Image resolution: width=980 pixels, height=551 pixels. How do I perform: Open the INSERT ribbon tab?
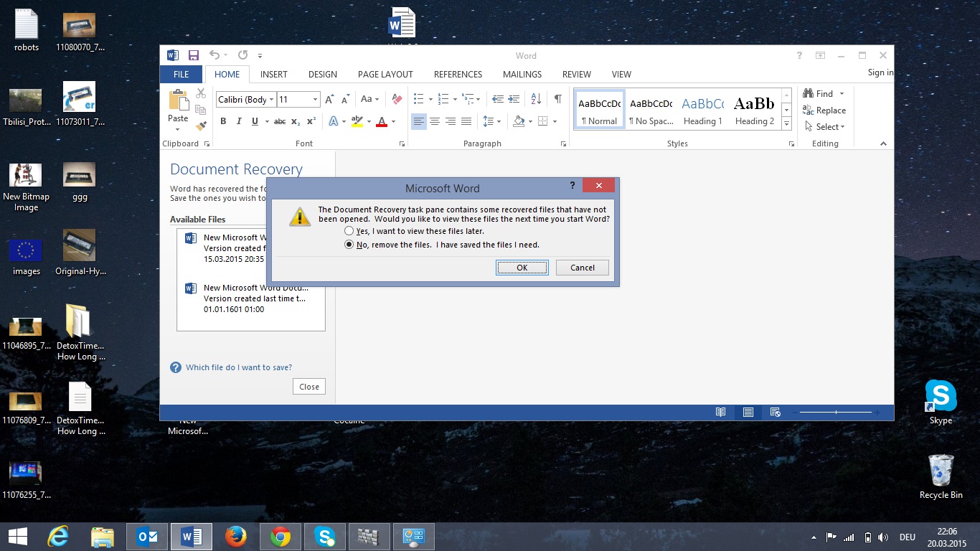[273, 74]
